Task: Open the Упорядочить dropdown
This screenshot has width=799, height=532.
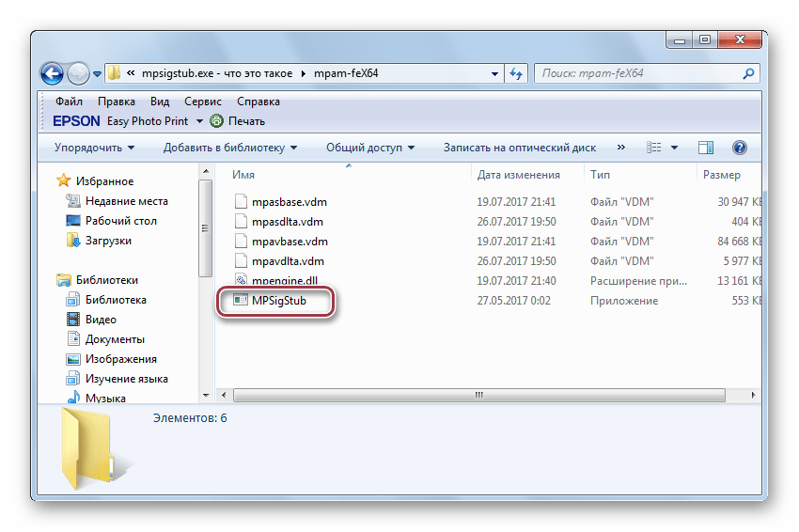Action: pyautogui.click(x=94, y=148)
